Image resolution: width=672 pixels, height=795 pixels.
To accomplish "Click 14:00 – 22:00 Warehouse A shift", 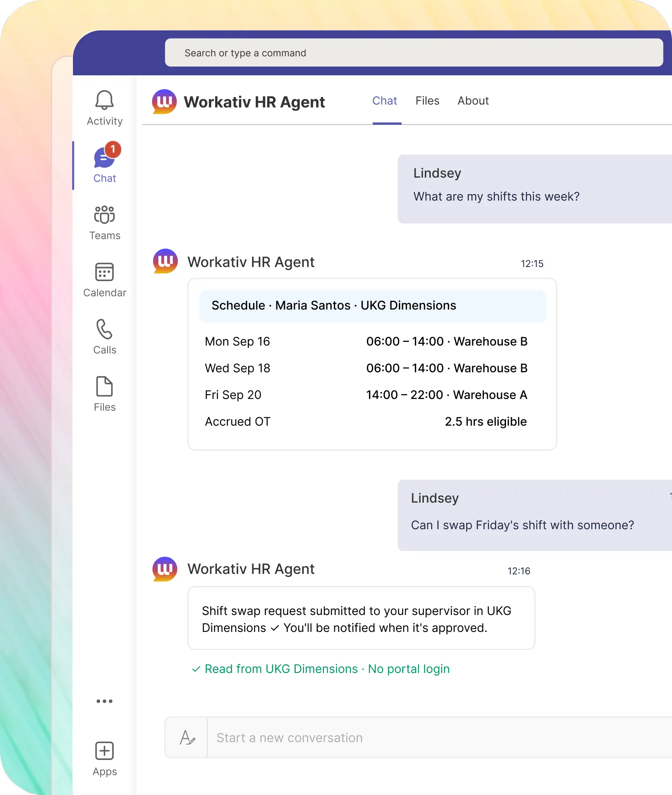I will point(446,395).
